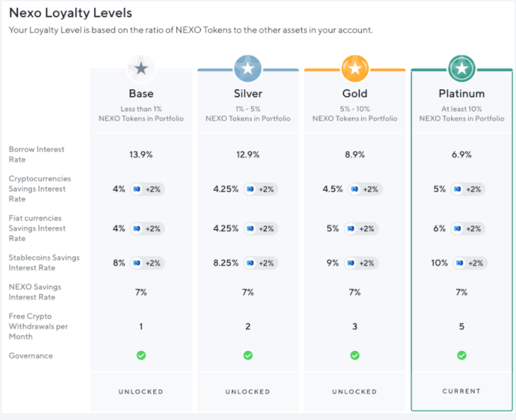Click the Free Crypto Withdrawals per Month label
Image resolution: width=516 pixels, height=420 pixels.
point(38,327)
